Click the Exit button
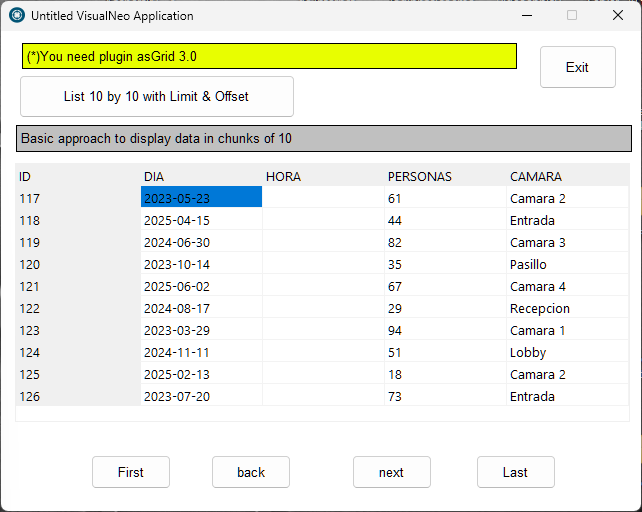Viewport: 642px width, 512px height. [x=577, y=67]
